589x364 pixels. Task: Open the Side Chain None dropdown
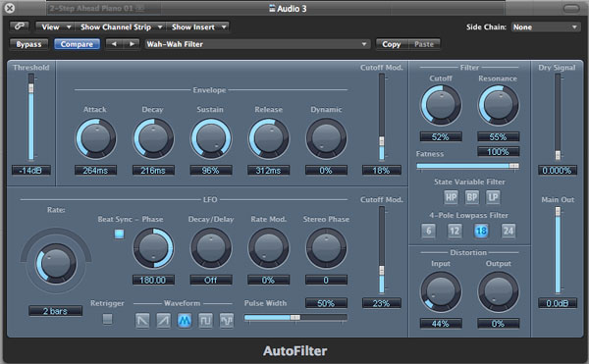click(545, 27)
